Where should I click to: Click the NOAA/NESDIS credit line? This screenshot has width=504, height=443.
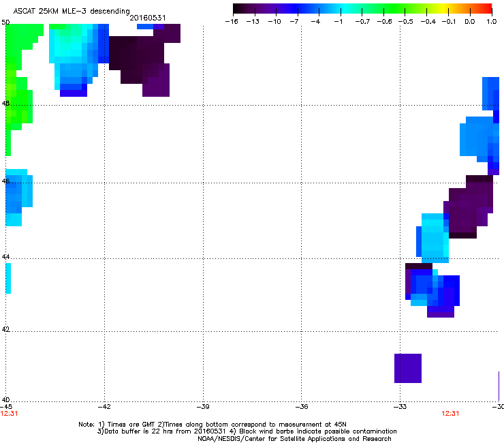pyautogui.click(x=294, y=439)
